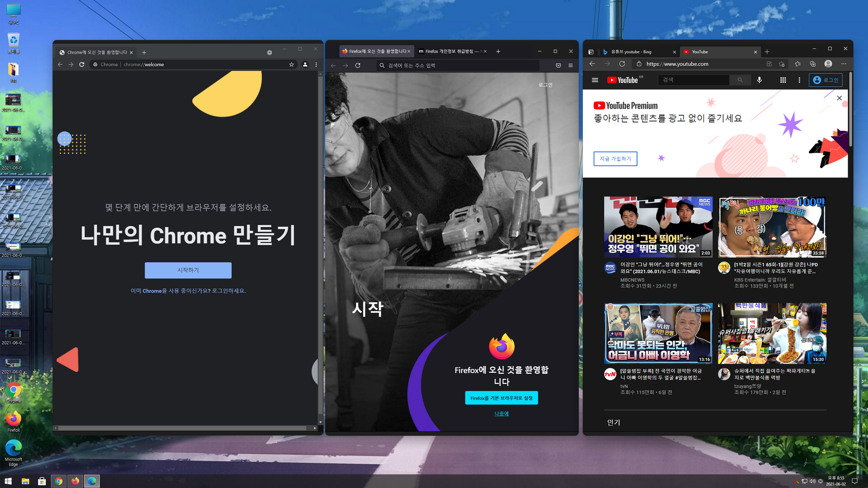Click the Firefox search or address field
Image resolution: width=868 pixels, height=488 pixels.
coord(458,65)
